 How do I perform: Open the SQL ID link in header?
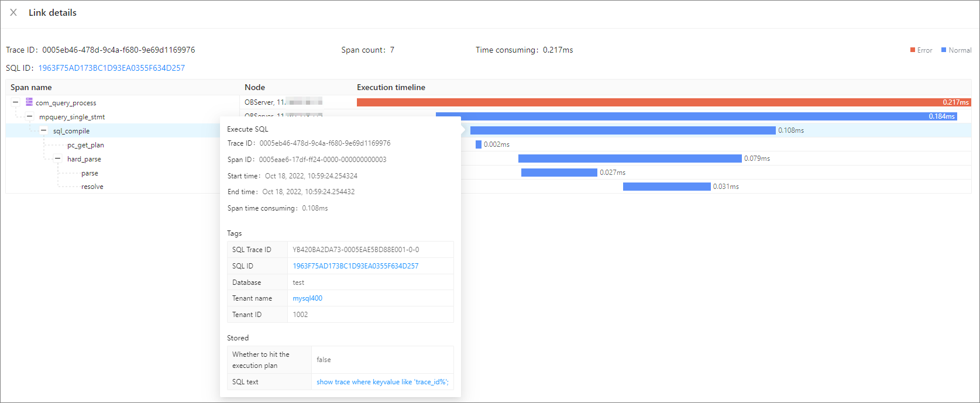111,68
